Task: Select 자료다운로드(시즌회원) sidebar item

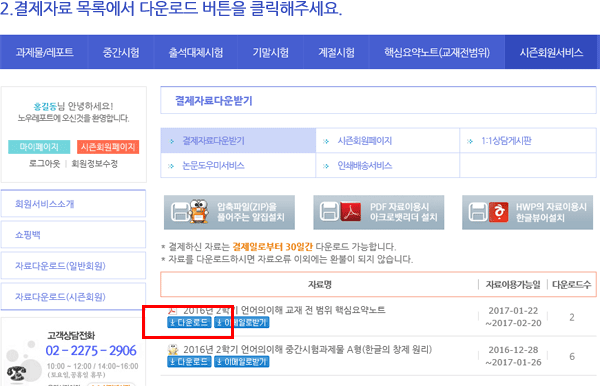Action: point(73,297)
